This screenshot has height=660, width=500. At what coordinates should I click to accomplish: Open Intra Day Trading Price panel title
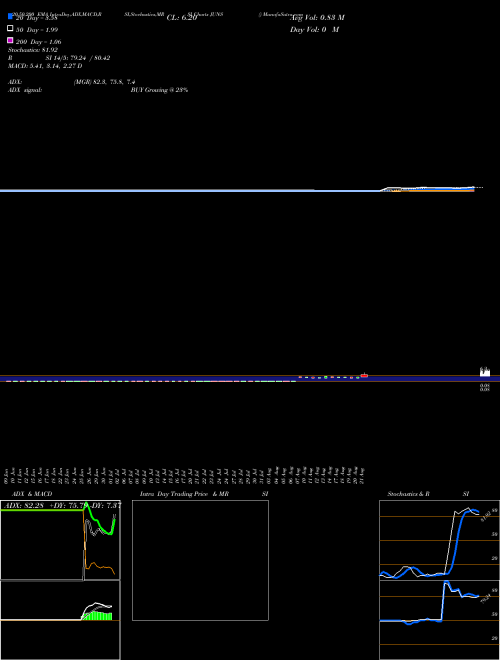184,494
